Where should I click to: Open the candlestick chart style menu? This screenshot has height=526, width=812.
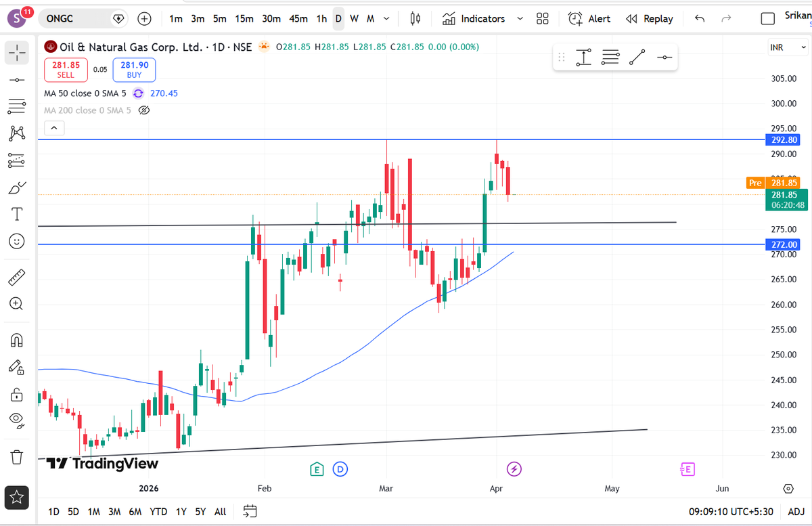(415, 19)
